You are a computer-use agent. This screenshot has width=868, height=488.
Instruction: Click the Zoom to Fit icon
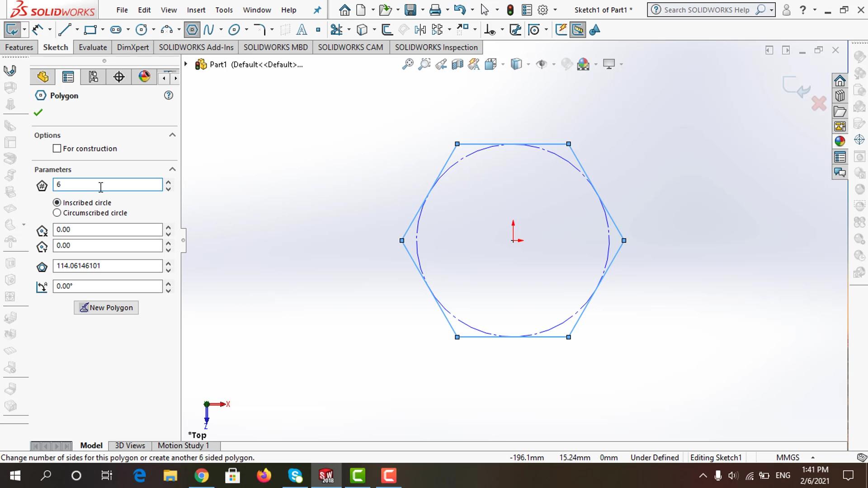(407, 64)
